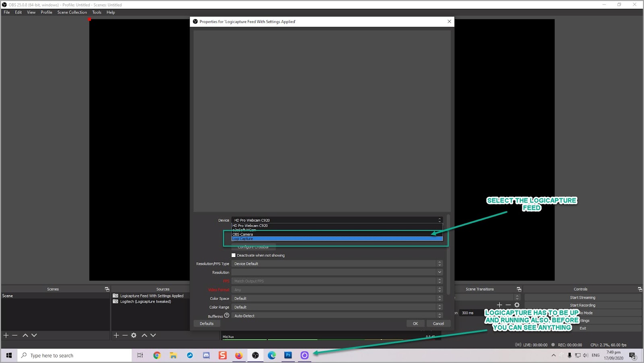644x363 pixels.
Task: Move the scene up in the Scenes panel
Action: pyautogui.click(x=25, y=335)
